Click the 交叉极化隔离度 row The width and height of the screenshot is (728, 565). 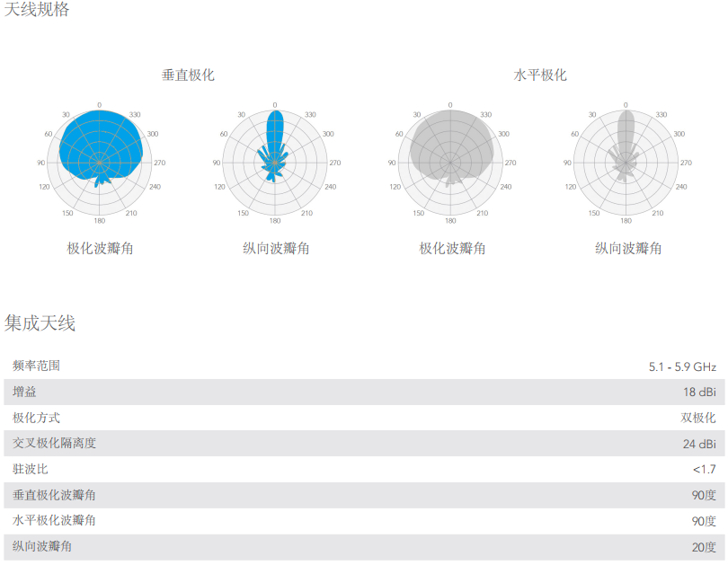(x=364, y=444)
